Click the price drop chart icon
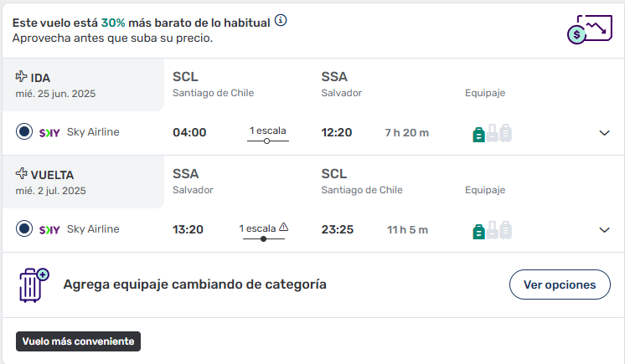Viewport: 625px width, 364px height. pyautogui.click(x=590, y=29)
